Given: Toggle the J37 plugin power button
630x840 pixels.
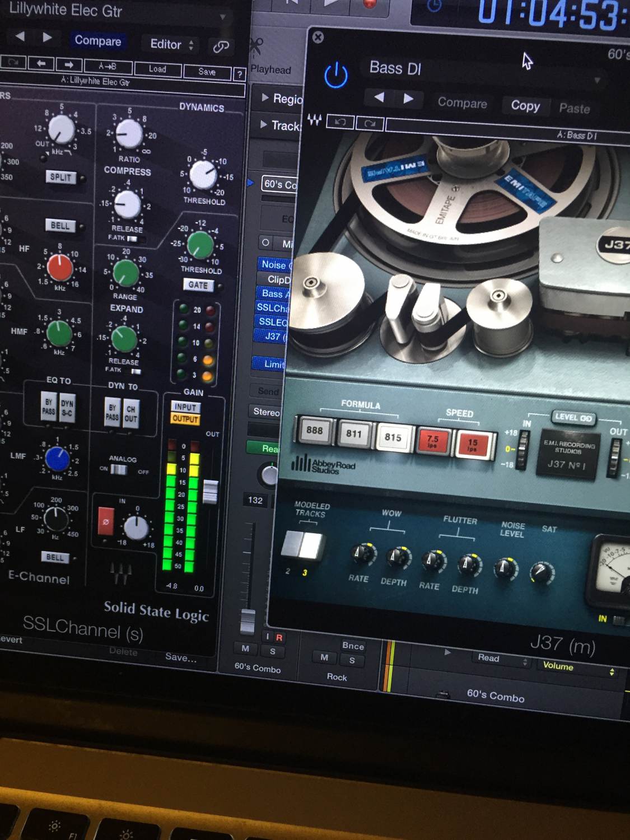Looking at the screenshot, I should click(x=336, y=75).
